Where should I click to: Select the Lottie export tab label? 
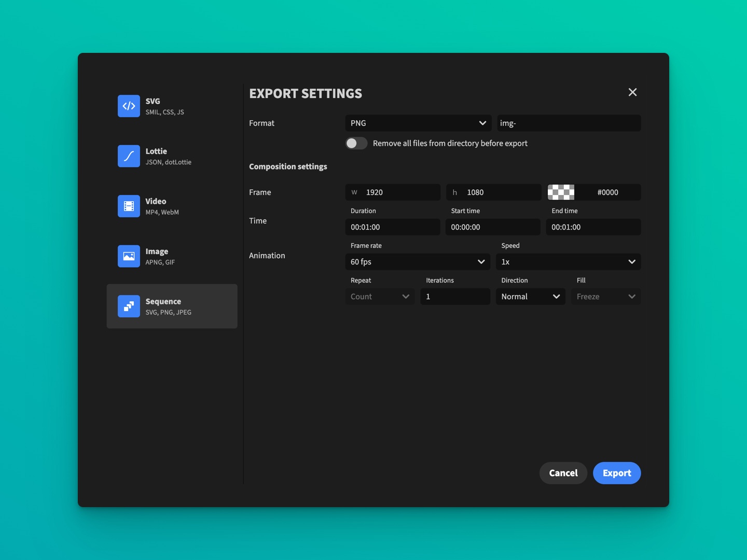point(156,151)
